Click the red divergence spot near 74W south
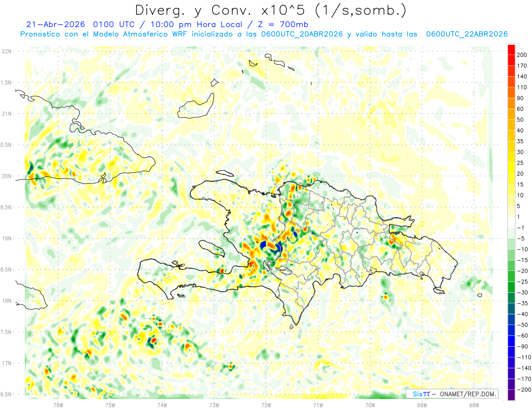 coord(154,341)
